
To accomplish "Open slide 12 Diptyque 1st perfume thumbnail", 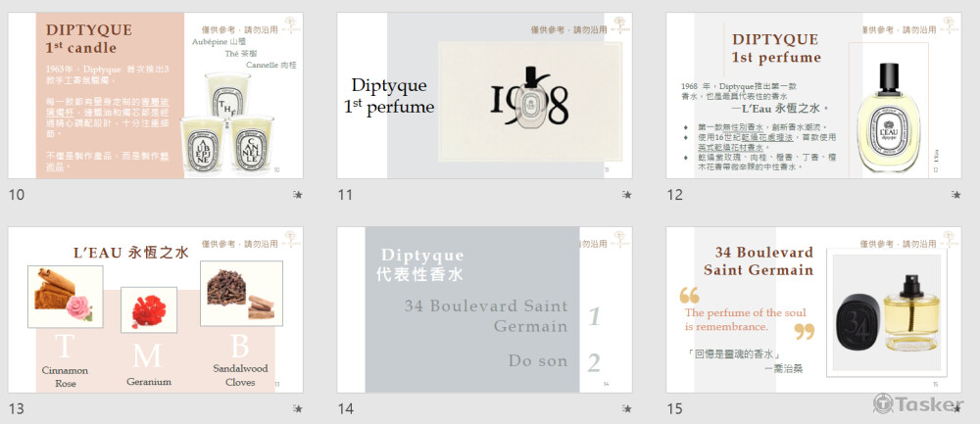I will point(813,96).
